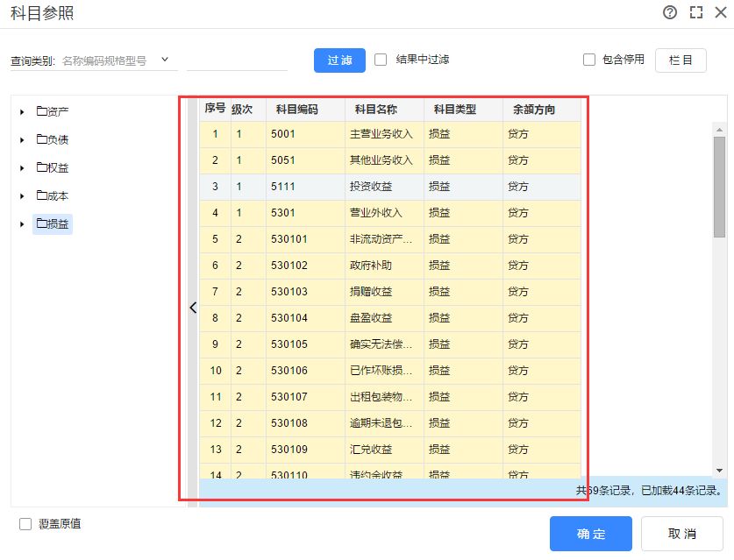This screenshot has width=734, height=560.
Task: Expand the 负债 tree node
Action: coord(22,140)
